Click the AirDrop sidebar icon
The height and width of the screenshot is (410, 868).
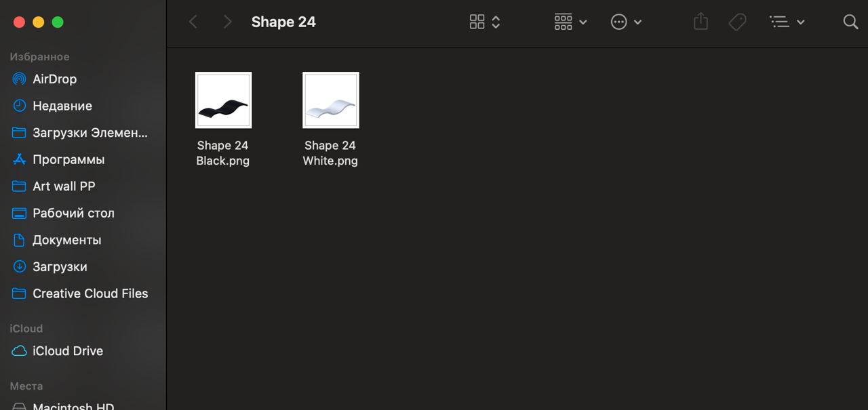(20, 79)
